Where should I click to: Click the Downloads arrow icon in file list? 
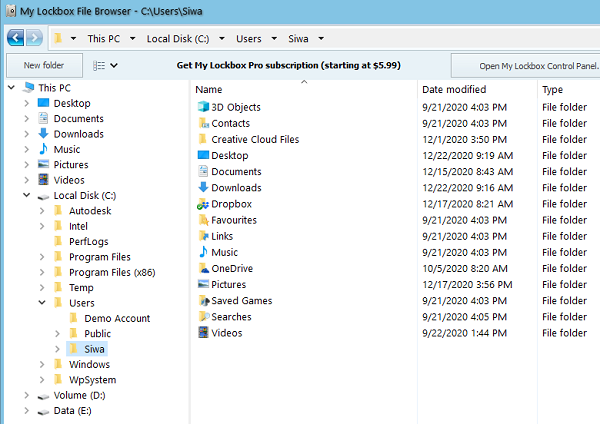coord(203,188)
